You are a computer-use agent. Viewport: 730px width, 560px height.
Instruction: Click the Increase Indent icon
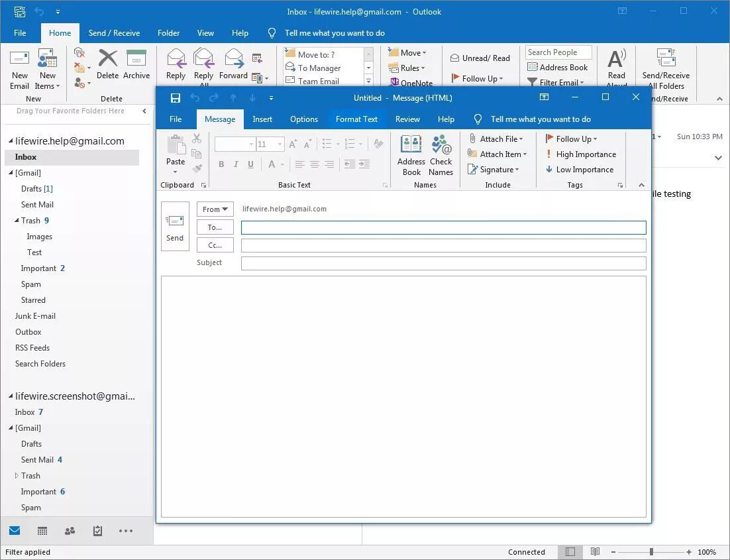coord(364,164)
